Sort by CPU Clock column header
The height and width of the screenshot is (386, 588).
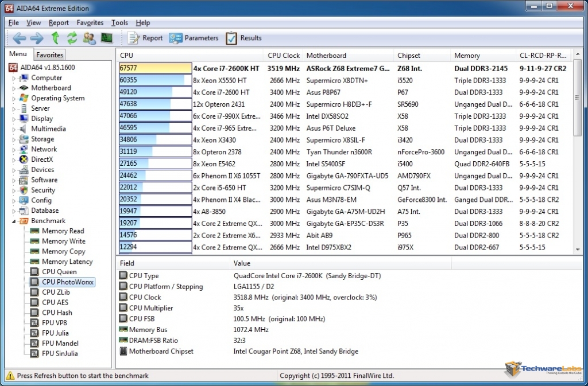[x=283, y=56]
